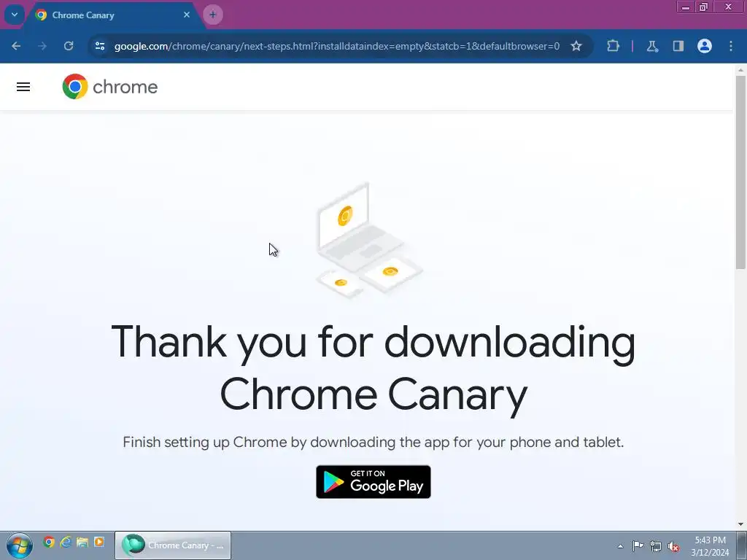Click the scrollbar down arrow
This screenshot has width=747, height=560.
[740, 524]
